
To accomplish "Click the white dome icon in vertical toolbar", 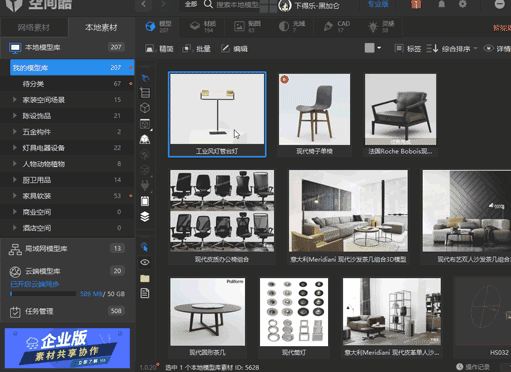I will pos(145,139).
